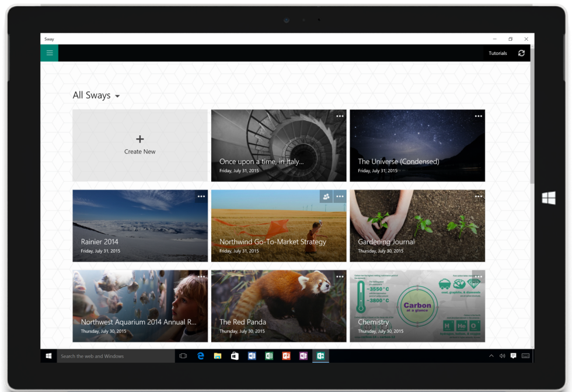Open the Windows Start menu
The width and height of the screenshot is (572, 392).
(x=48, y=356)
